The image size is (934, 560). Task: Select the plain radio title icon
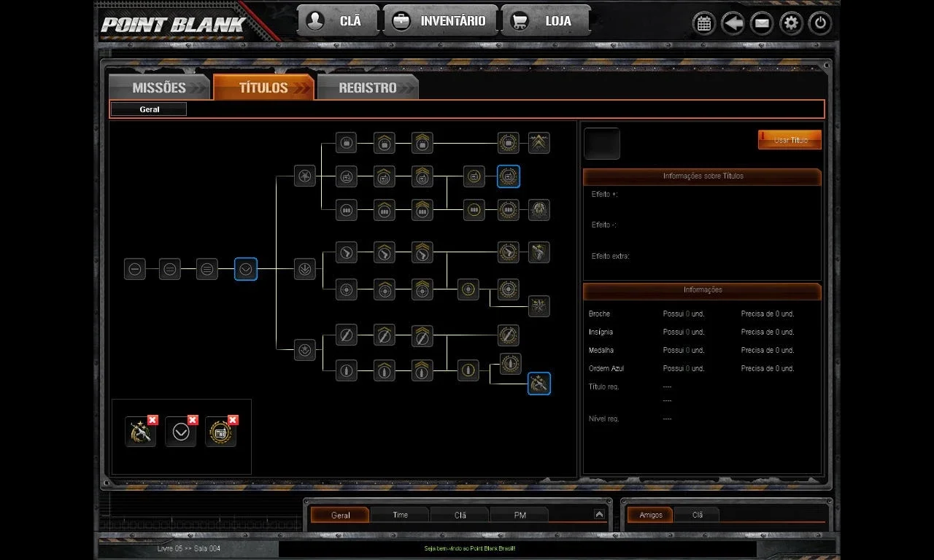347,176
